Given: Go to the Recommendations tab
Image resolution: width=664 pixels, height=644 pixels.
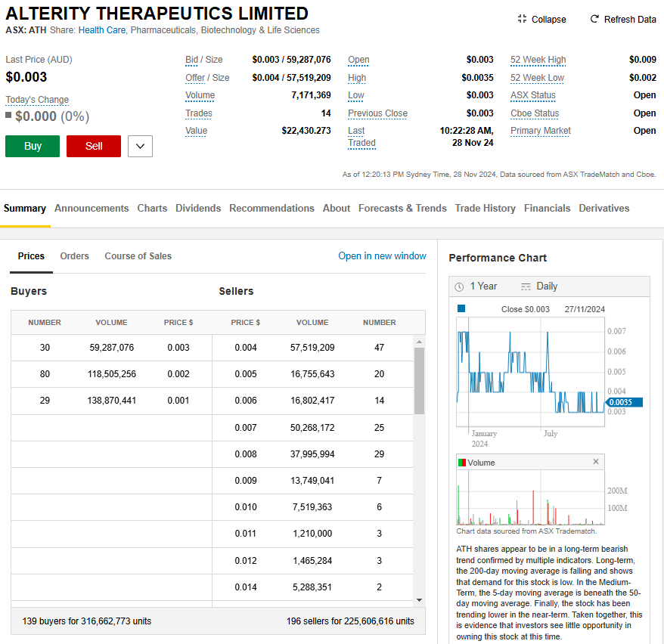Looking at the screenshot, I should (271, 208).
